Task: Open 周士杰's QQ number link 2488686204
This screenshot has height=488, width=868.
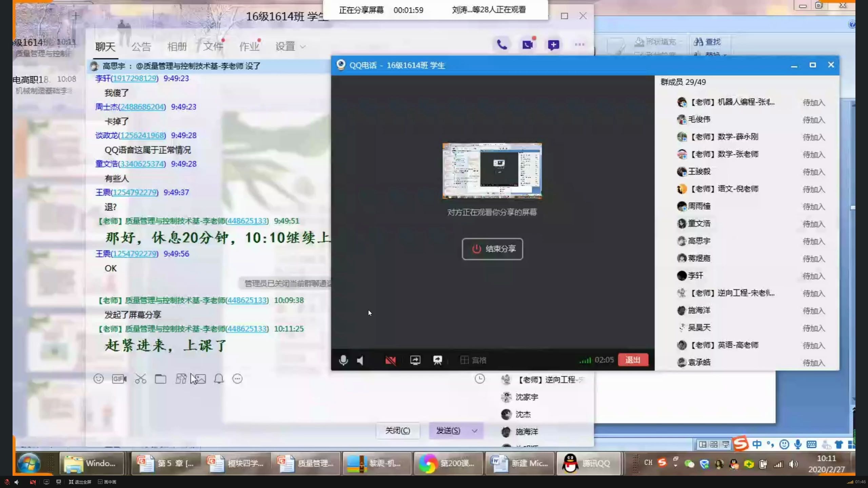Action: click(142, 107)
